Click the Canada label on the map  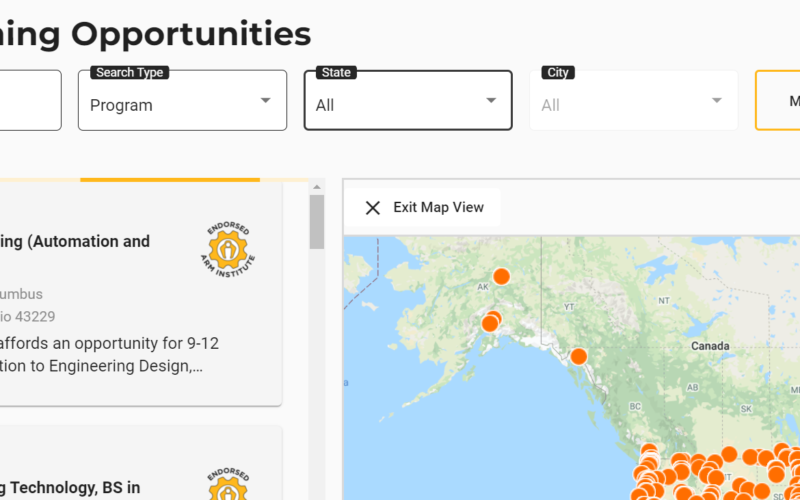pyautogui.click(x=711, y=346)
